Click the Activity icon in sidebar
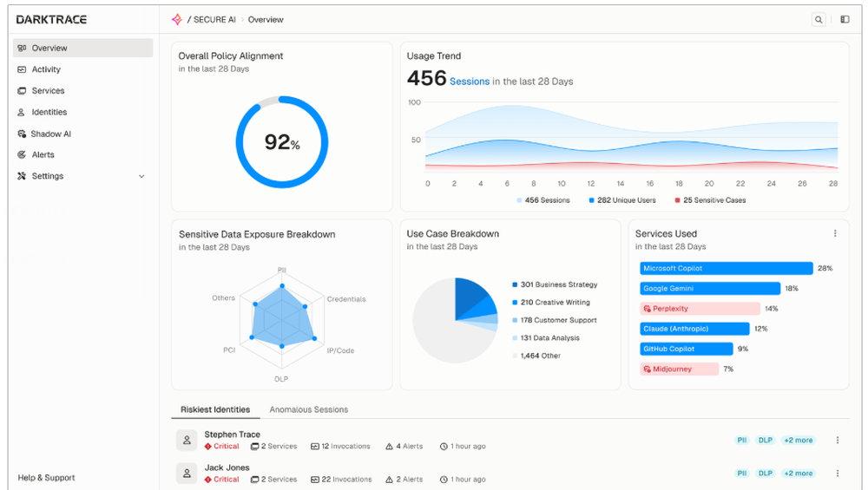Screen dimensions: 868x490 click(x=22, y=69)
